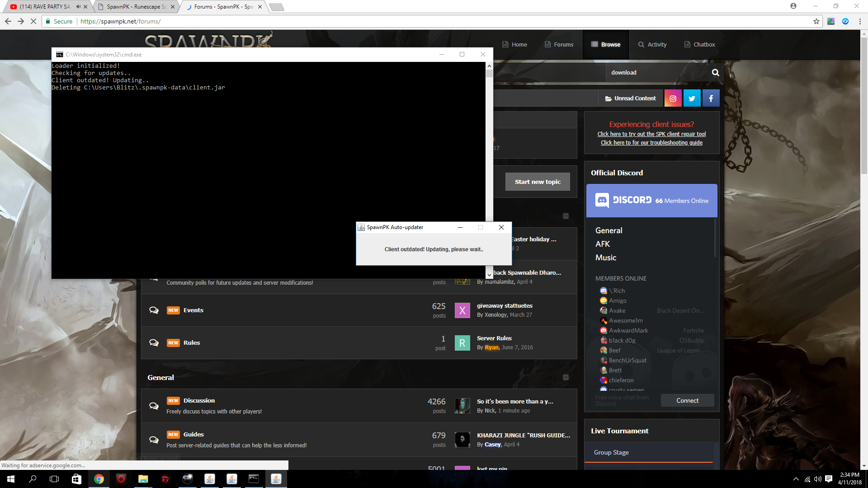Screen dimensions: 868x488
Task: Open the Garena app on the taskbar
Action: pyautogui.click(x=165, y=479)
